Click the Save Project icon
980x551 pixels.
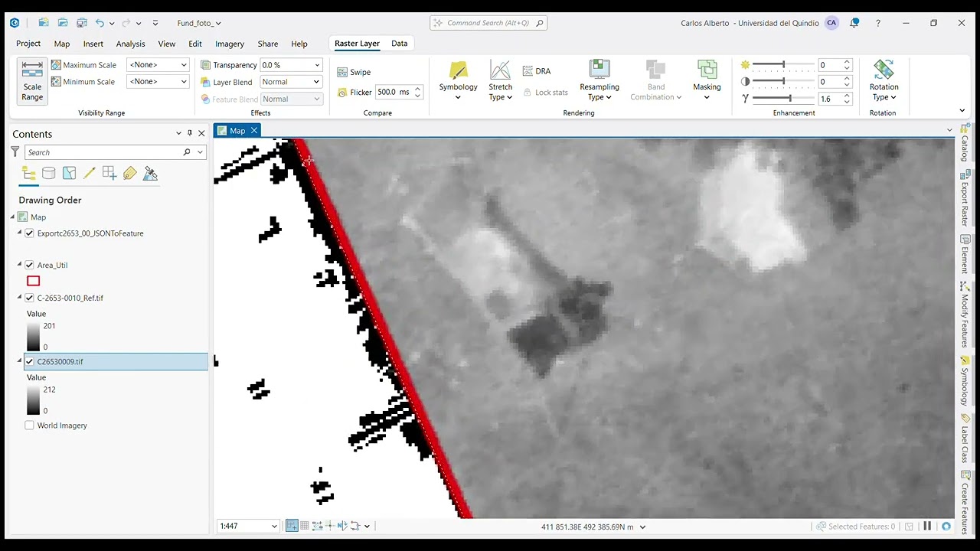click(x=81, y=23)
